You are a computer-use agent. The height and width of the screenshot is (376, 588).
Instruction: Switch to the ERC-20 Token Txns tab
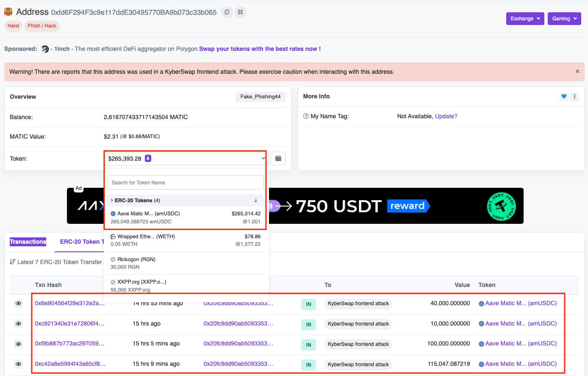point(82,242)
